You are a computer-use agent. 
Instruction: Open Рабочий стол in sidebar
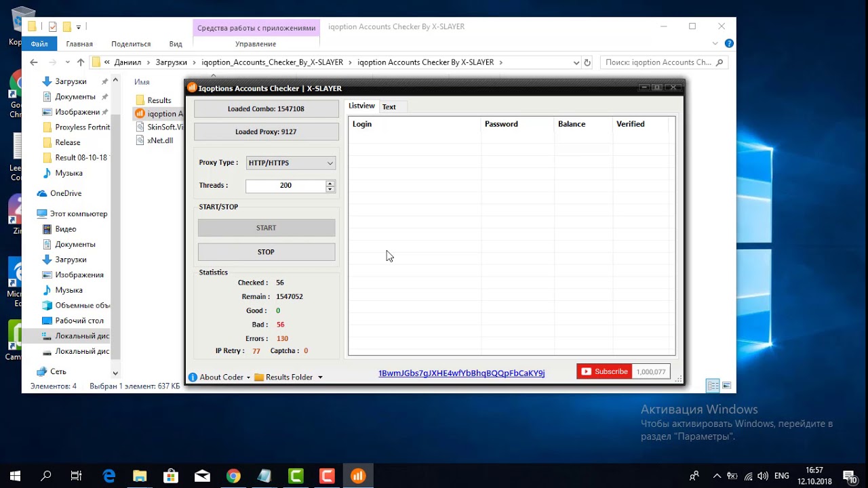pyautogui.click(x=79, y=321)
